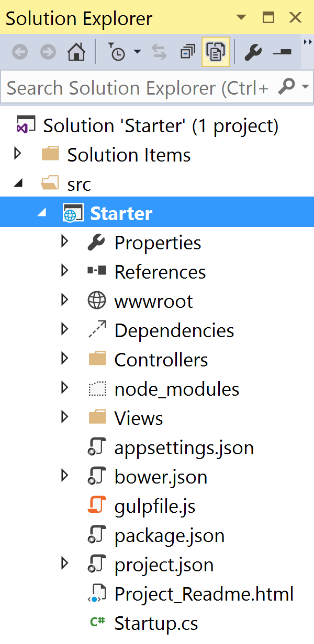Screen dimensions: 314x644
Task: Open the Pending Changes Filter dropdown arrow
Action: 137,51
